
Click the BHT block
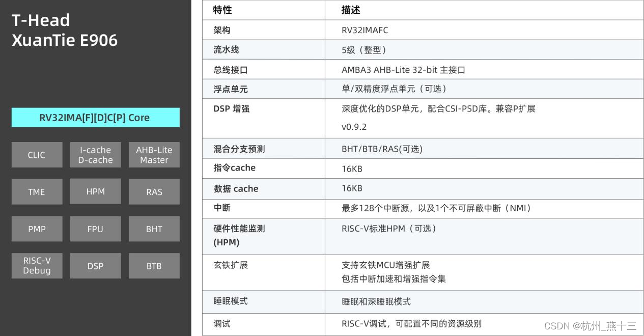click(x=154, y=229)
